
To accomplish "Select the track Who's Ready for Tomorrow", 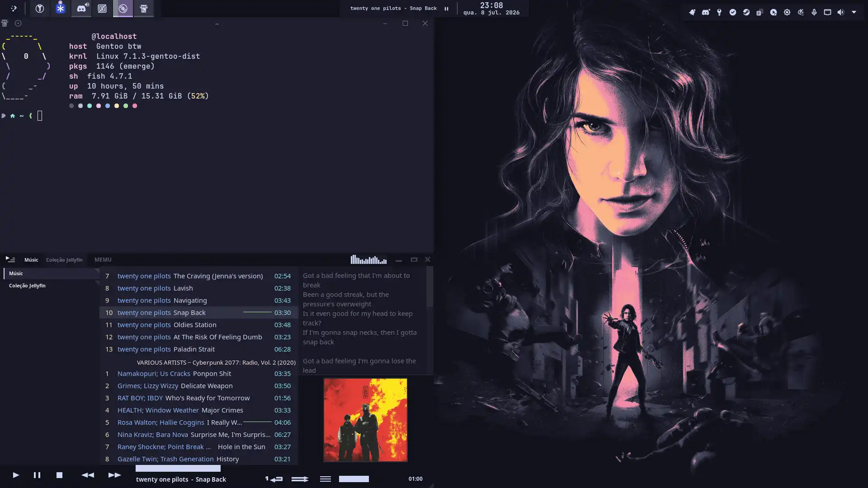I will pyautogui.click(x=199, y=398).
